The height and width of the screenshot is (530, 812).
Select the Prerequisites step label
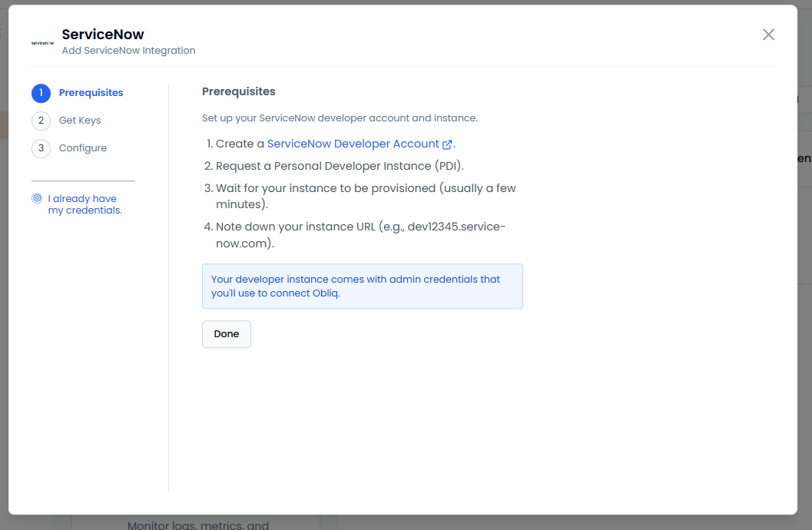[x=91, y=93]
